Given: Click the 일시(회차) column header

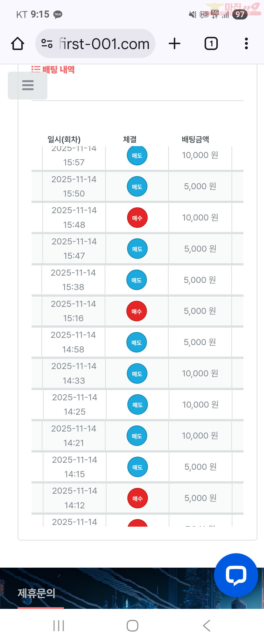Looking at the screenshot, I should tap(64, 139).
